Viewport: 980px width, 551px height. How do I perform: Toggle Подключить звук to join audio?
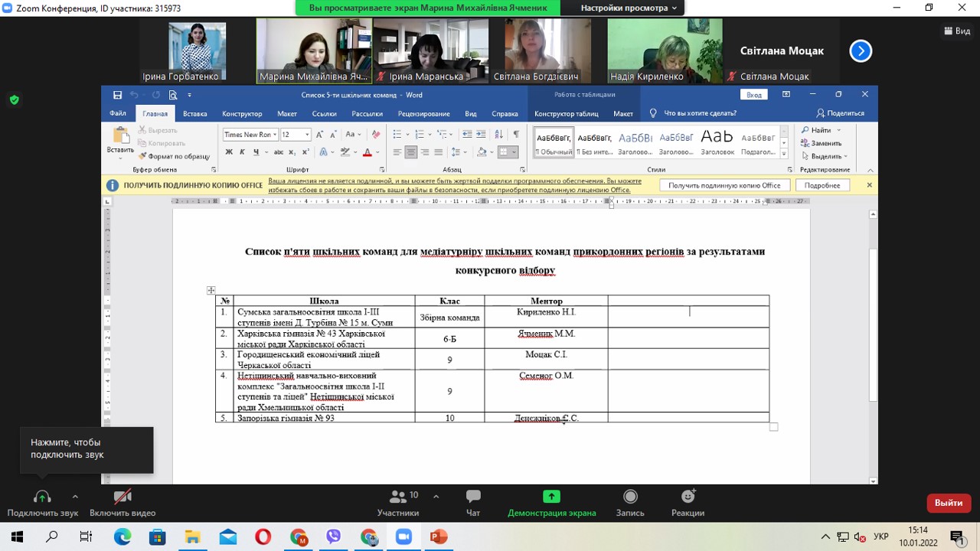(x=42, y=503)
